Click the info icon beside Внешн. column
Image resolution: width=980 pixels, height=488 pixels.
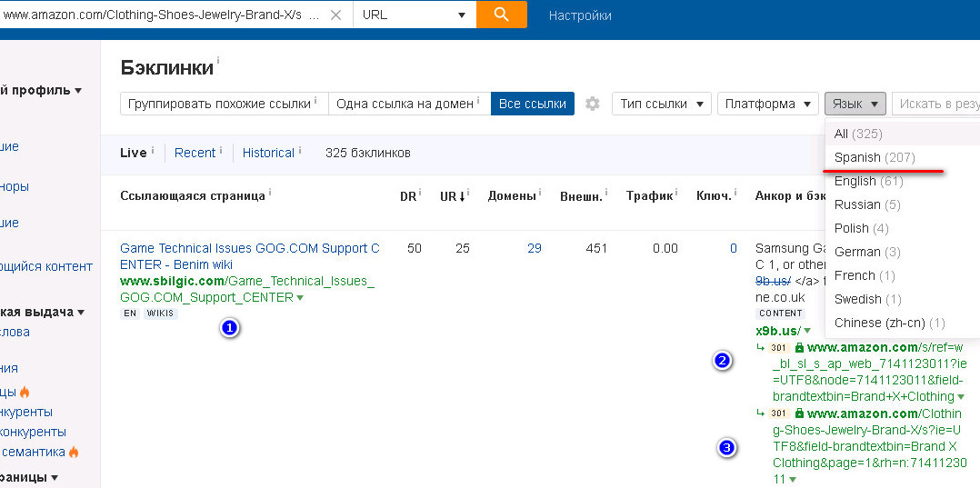click(607, 193)
